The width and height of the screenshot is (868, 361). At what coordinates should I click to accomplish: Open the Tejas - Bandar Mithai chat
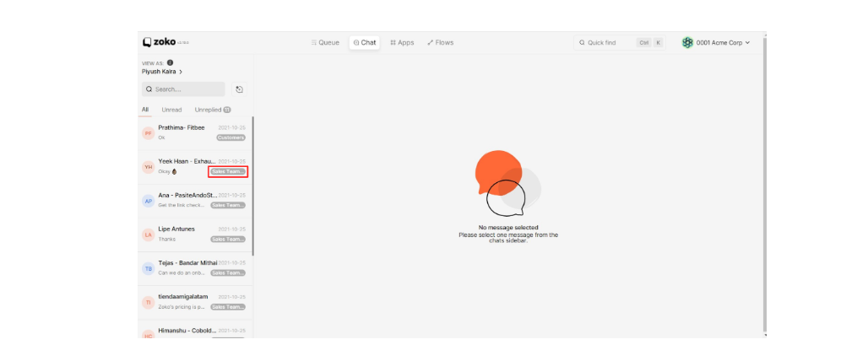point(195,268)
